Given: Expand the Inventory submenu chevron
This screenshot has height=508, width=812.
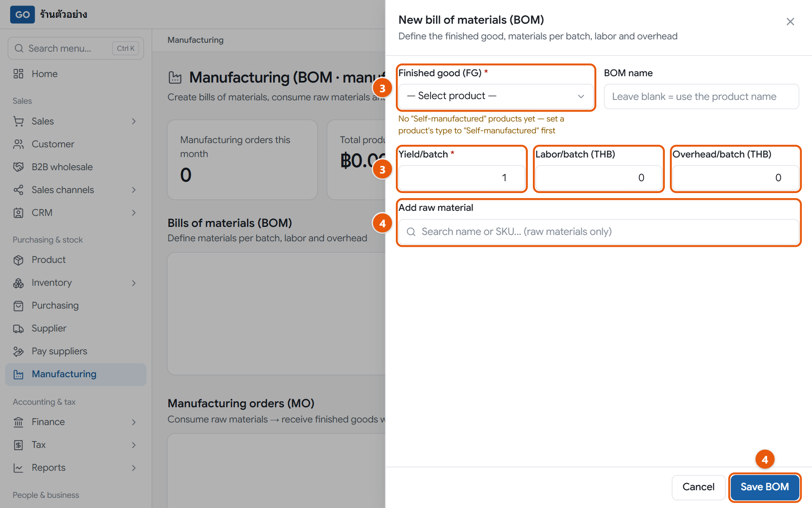Looking at the screenshot, I should [134, 283].
